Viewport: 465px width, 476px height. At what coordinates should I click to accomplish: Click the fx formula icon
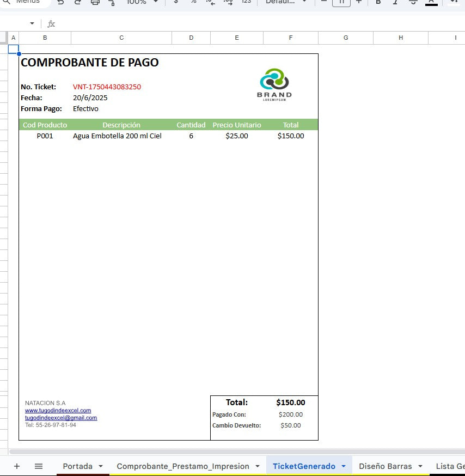pos(51,23)
